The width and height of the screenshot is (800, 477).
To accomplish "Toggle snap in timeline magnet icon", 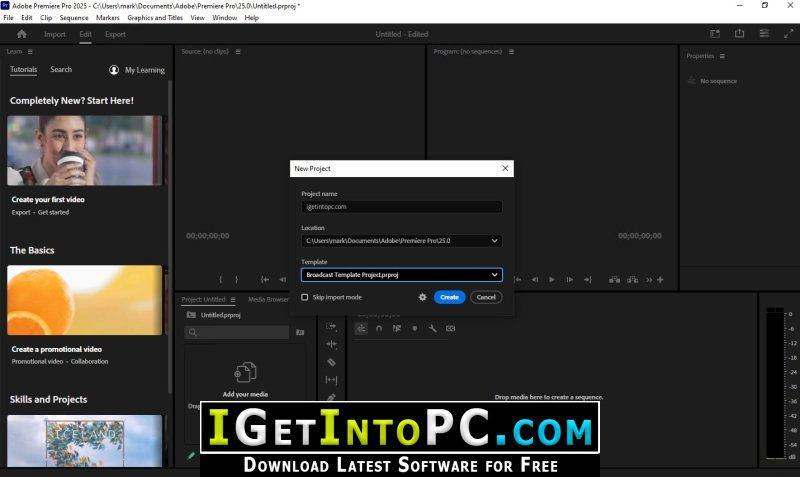I will (x=379, y=329).
